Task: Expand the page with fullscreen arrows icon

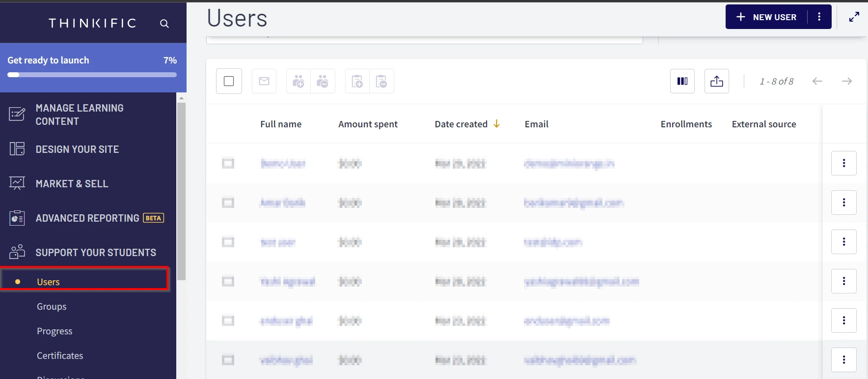Action: click(x=854, y=17)
